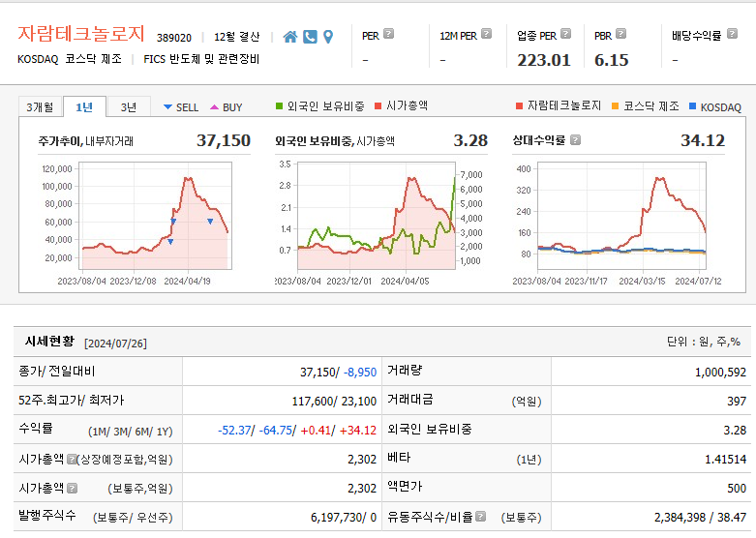Click the relative return value 34.12 above chart
Image resolution: width=756 pixels, height=538 pixels.
(703, 140)
